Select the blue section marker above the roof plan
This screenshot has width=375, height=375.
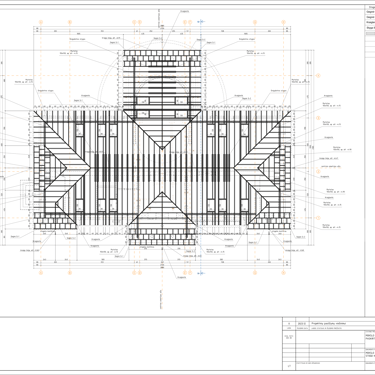point(201,22)
